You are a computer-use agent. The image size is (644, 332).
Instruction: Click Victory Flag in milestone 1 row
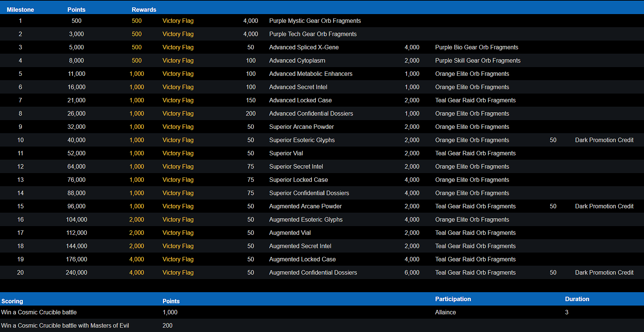click(x=178, y=21)
